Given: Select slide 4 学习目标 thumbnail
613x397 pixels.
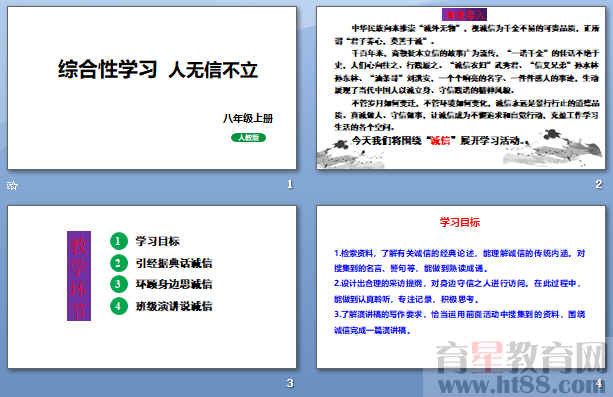Looking at the screenshot, I should pyautogui.click(x=461, y=287).
